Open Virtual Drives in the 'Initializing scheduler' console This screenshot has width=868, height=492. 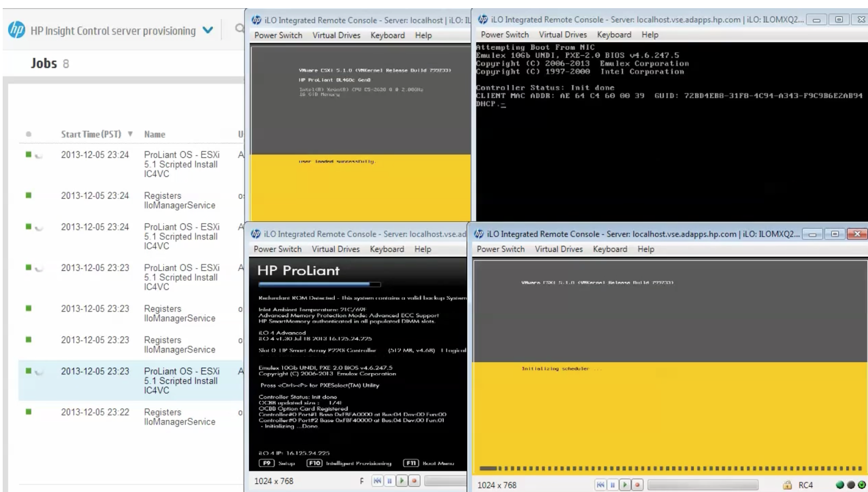[x=559, y=249]
